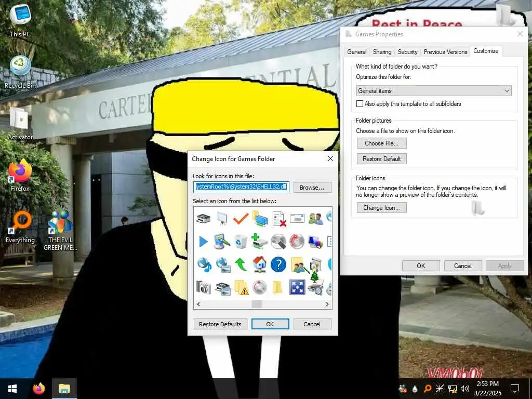Pick the drive with green plus icon
This screenshot has width=532, height=399.
[260, 241]
